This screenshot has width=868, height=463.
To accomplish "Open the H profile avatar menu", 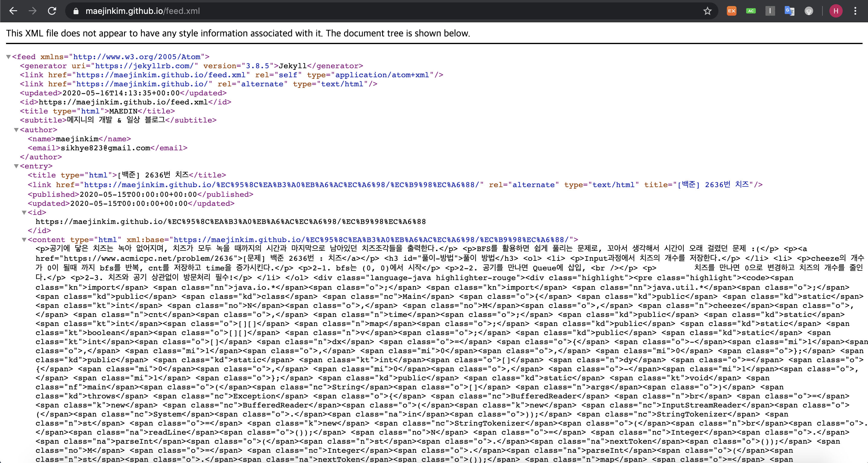I will click(x=836, y=11).
